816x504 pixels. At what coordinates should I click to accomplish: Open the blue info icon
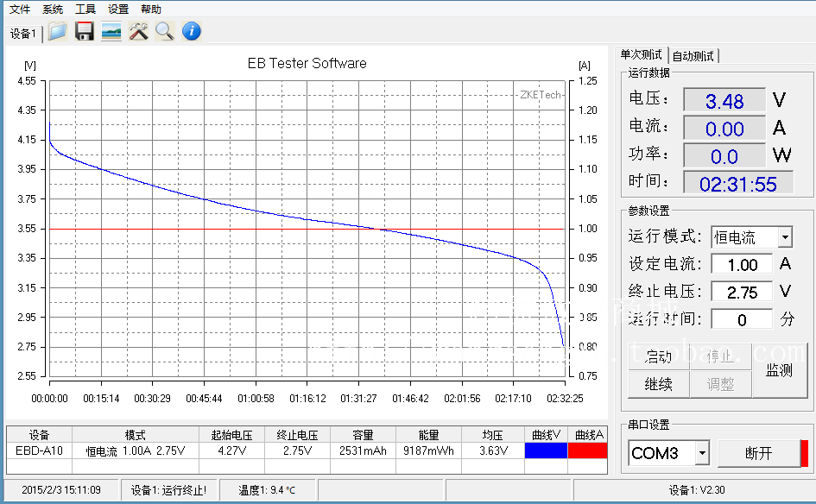tap(192, 31)
